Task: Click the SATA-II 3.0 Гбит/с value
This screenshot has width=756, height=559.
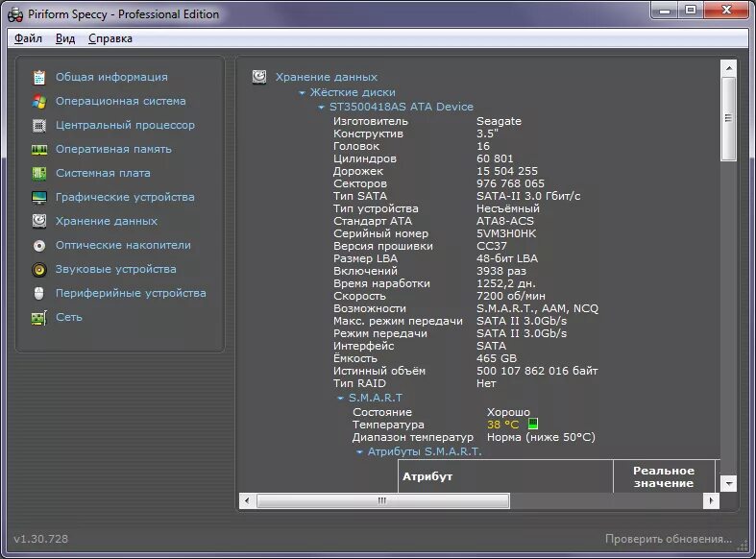Action: (528, 196)
